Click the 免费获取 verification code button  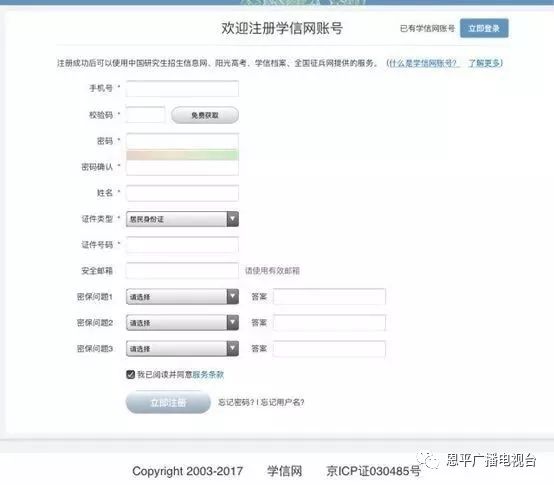click(205, 115)
